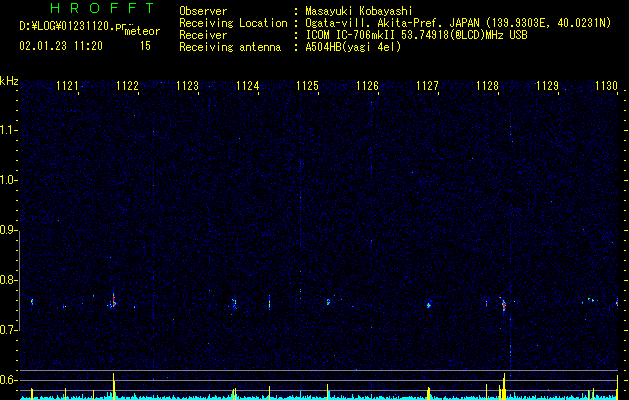The width and height of the screenshot is (629, 400).
Task: Click the 0.9 frequency axis label
Action: (8, 230)
